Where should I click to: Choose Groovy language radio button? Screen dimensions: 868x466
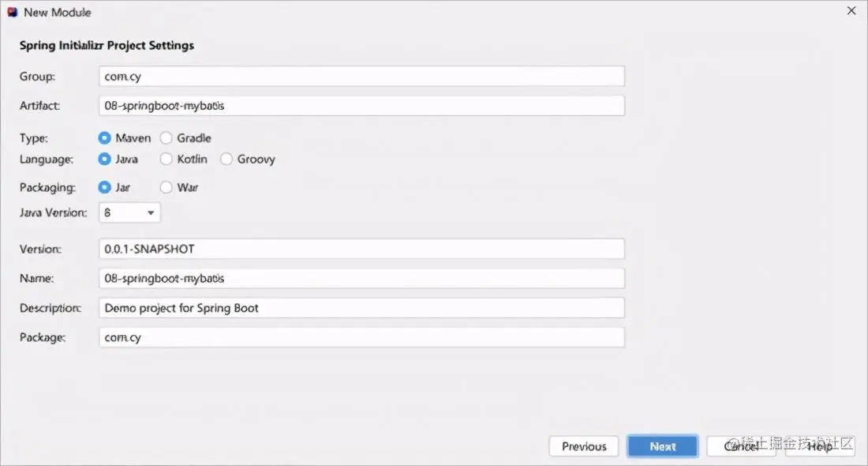point(226,159)
